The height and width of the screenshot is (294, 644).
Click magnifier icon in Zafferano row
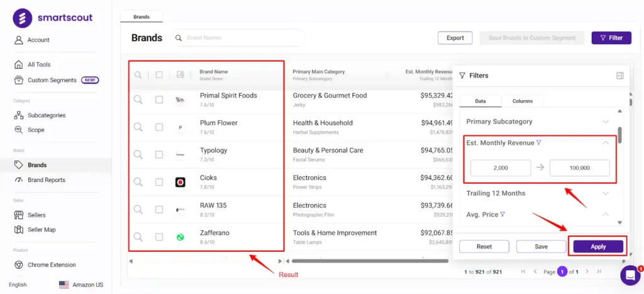coord(138,237)
